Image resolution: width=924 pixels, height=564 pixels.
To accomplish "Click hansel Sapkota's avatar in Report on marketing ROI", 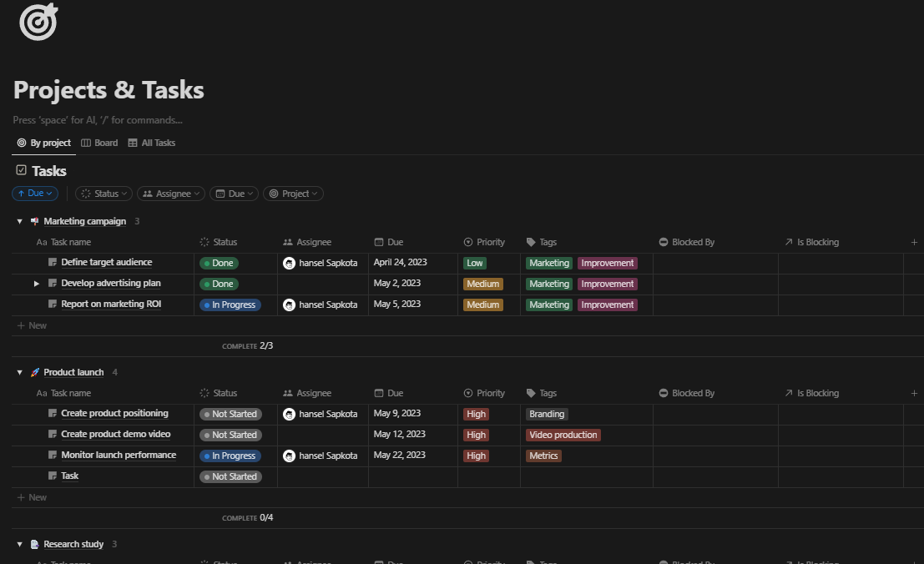I will (289, 304).
